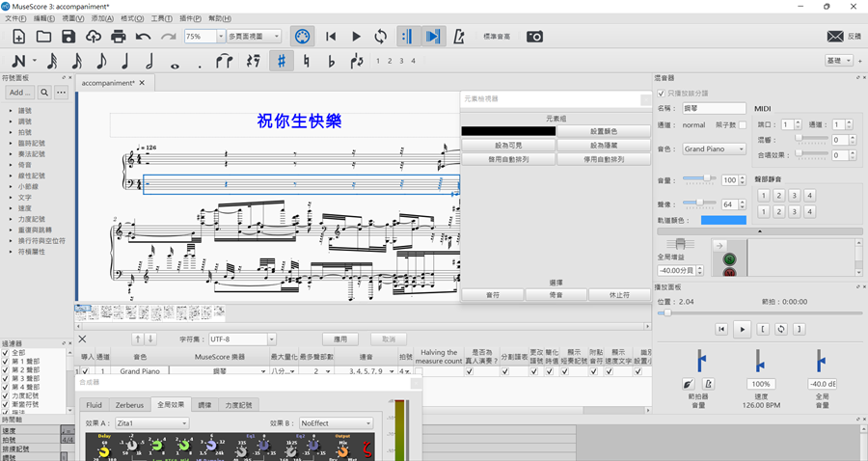The width and height of the screenshot is (868, 461).
Task: Toggle 只播放該分譜 checkbox in mixer
Action: (661, 93)
